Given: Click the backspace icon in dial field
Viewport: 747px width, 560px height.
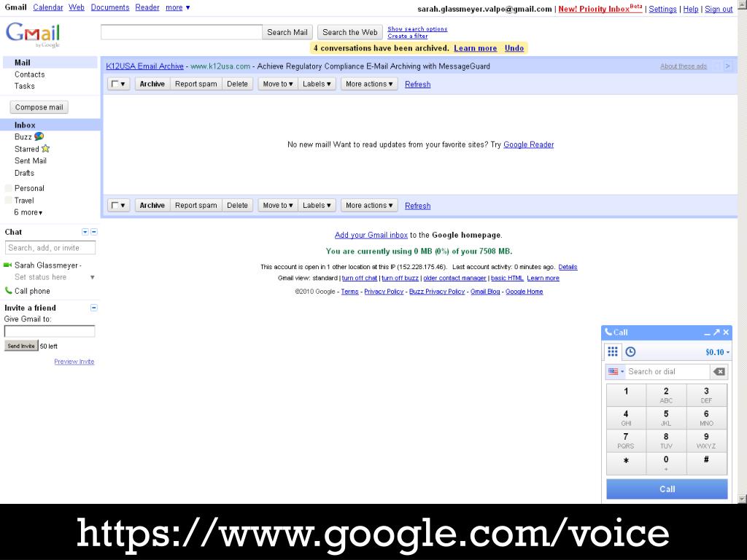Looking at the screenshot, I should 719,371.
